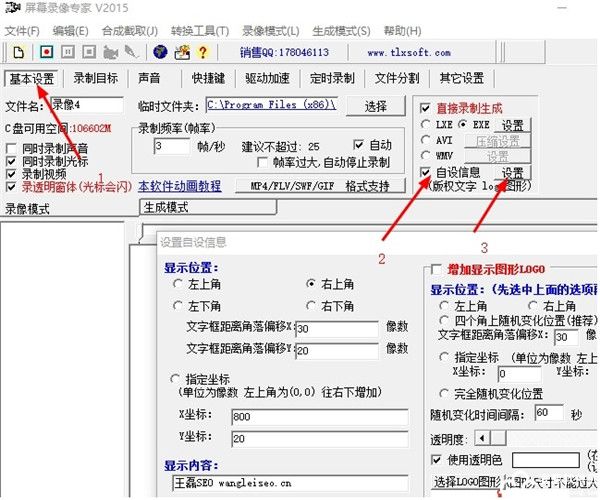The height and width of the screenshot is (500, 600).
Task: Click 选择 button for temp folder
Action: click(x=375, y=106)
